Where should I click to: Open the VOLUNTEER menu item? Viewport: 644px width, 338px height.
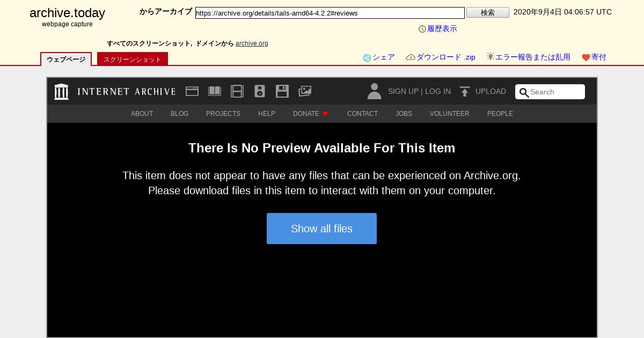click(x=450, y=114)
